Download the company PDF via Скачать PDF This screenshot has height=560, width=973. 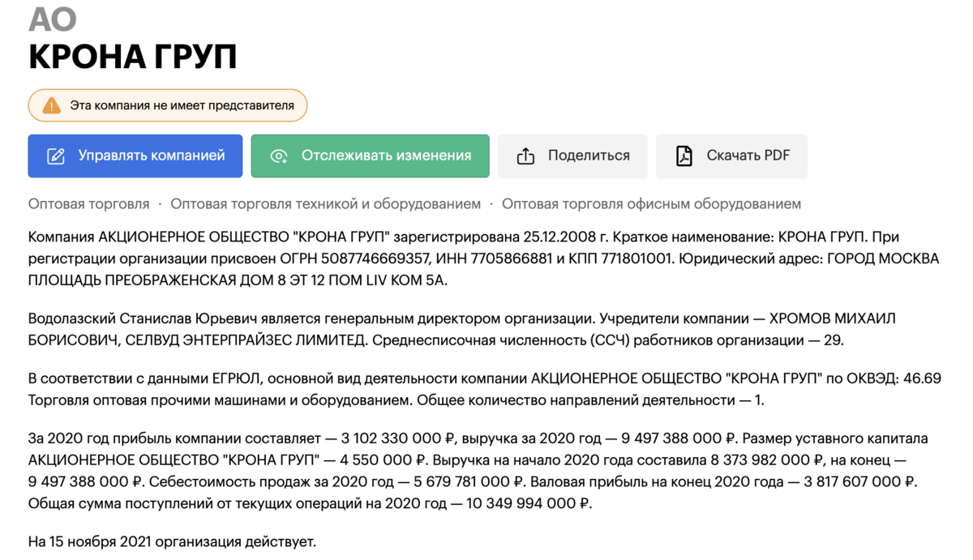click(x=731, y=156)
